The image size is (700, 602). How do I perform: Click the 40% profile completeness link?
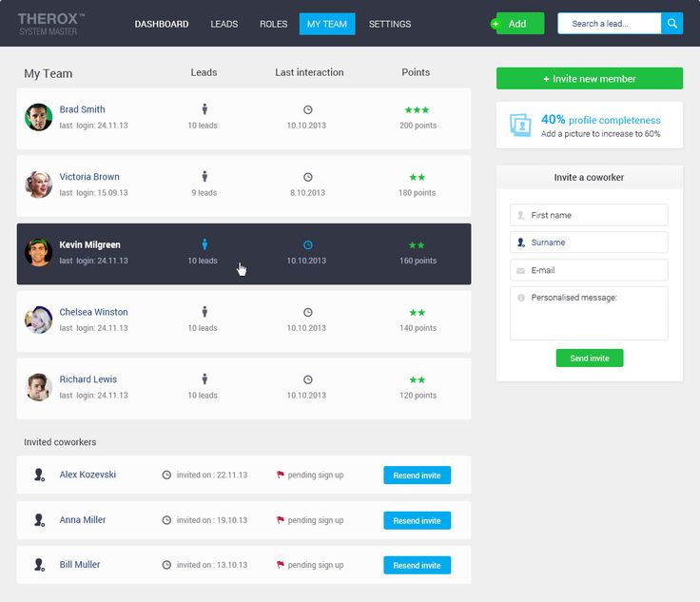tap(600, 120)
